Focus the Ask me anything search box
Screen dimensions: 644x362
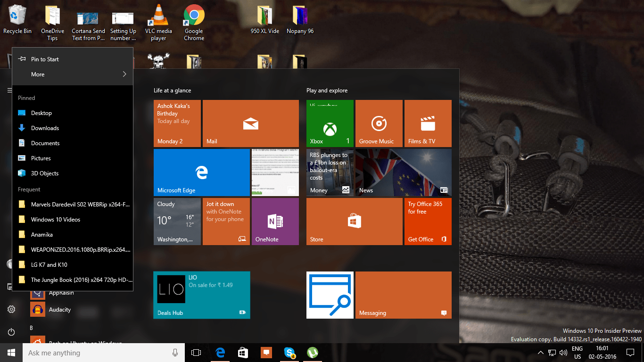pyautogui.click(x=103, y=353)
